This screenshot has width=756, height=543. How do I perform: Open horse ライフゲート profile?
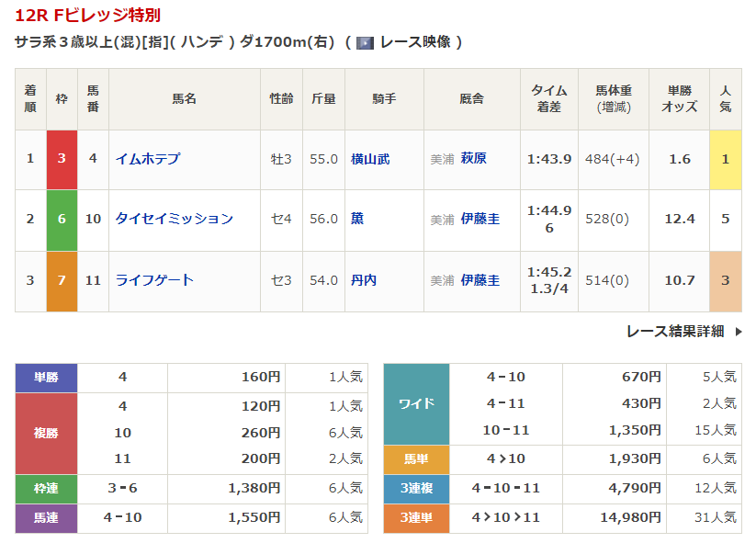154,280
